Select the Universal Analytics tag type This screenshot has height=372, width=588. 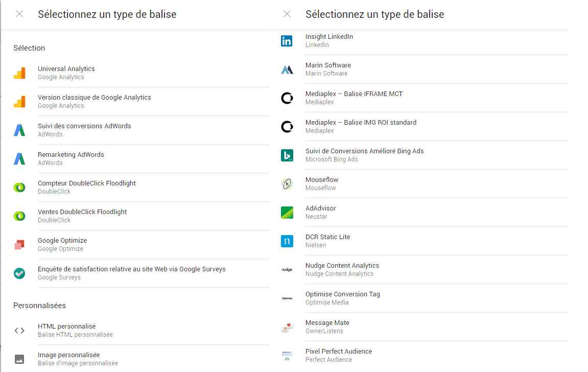(x=142, y=73)
